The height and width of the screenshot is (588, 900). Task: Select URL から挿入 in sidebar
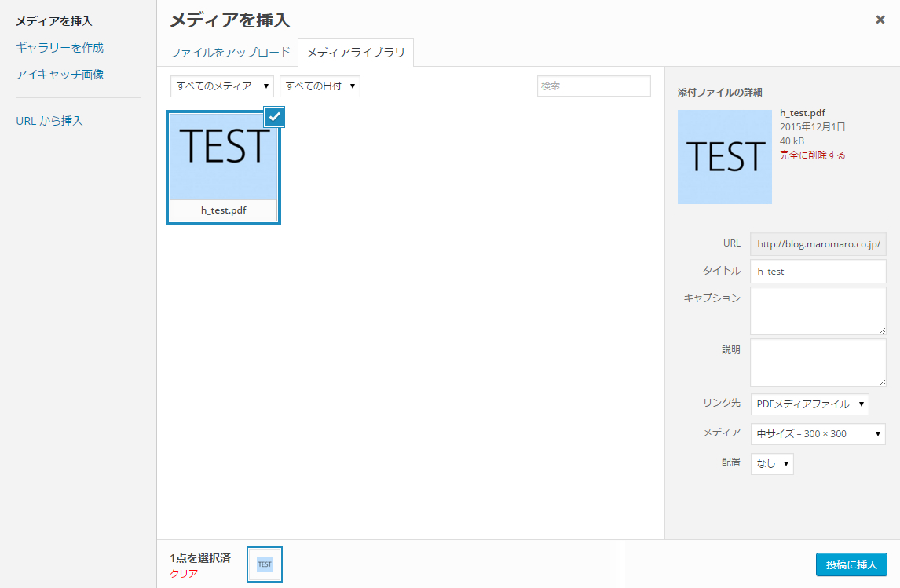49,120
